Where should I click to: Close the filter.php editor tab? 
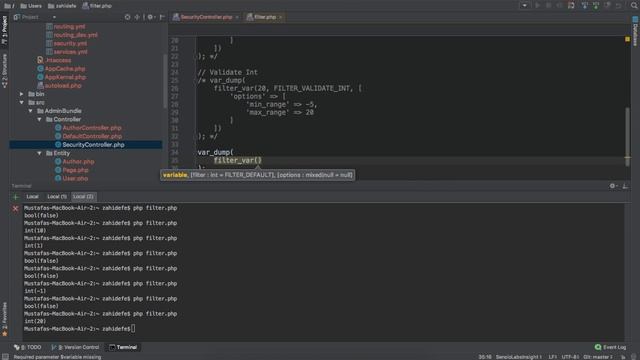[x=280, y=17]
